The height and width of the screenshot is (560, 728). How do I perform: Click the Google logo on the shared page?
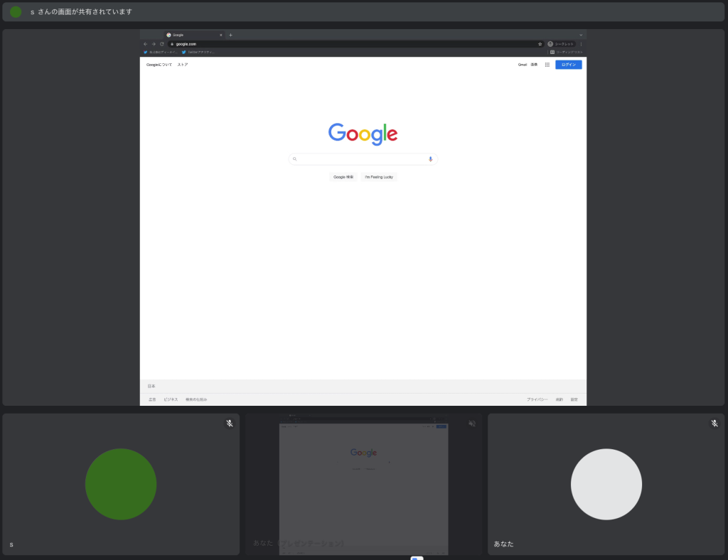[x=363, y=134]
